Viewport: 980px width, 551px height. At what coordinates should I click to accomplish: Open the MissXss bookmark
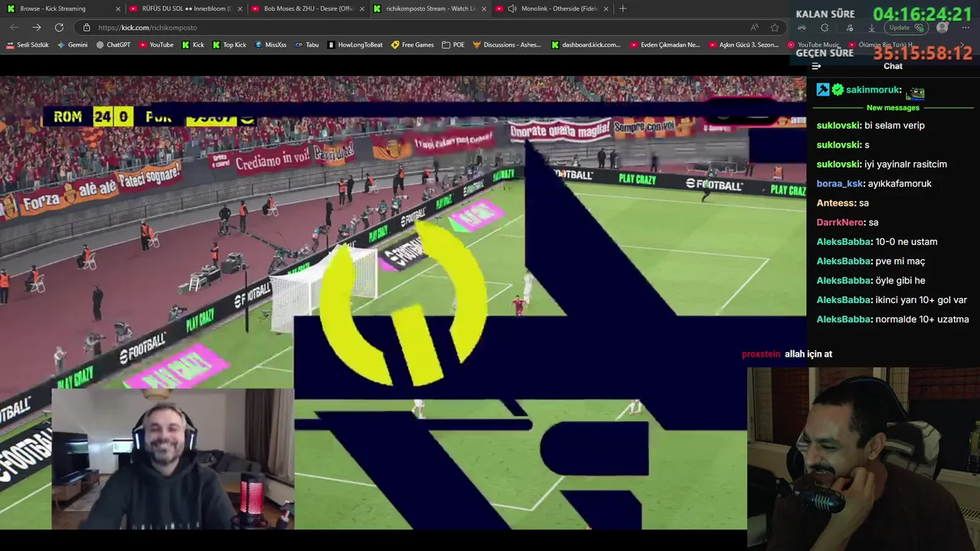click(270, 45)
